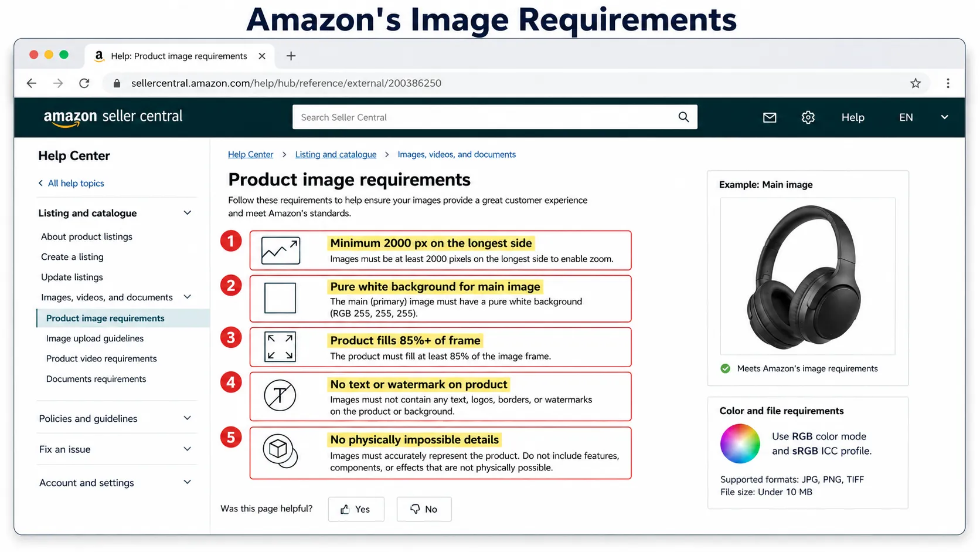
Task: Click the Search Seller Central field
Action: pyautogui.click(x=495, y=117)
